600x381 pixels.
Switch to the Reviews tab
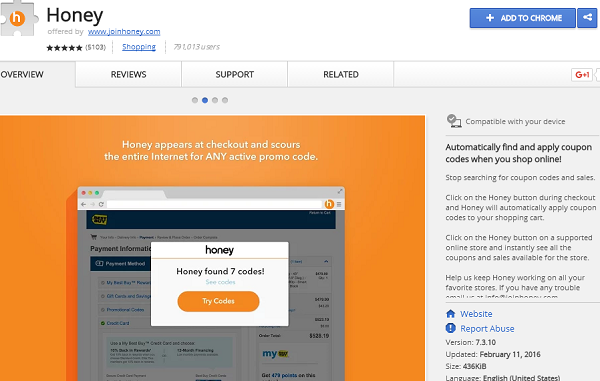coord(129,75)
